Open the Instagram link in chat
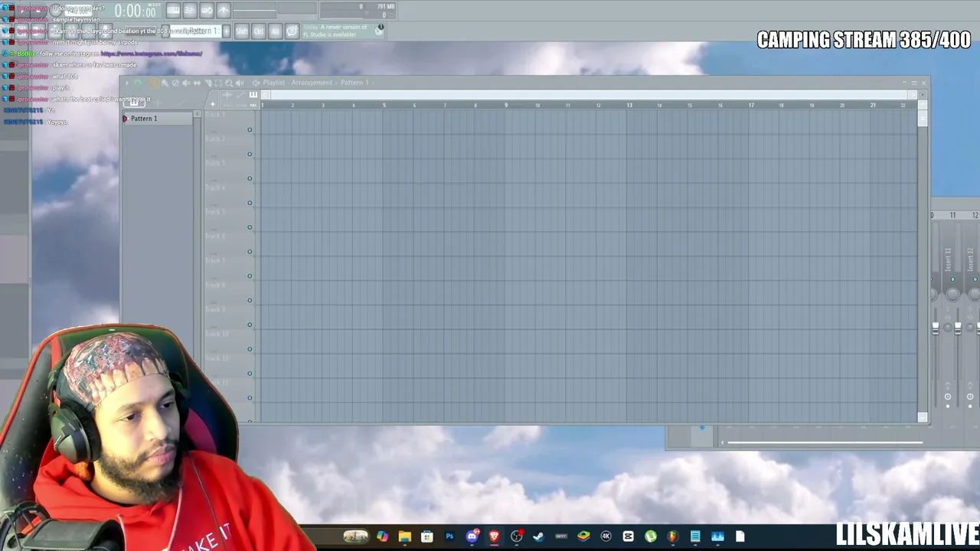980x551 pixels. (x=152, y=54)
